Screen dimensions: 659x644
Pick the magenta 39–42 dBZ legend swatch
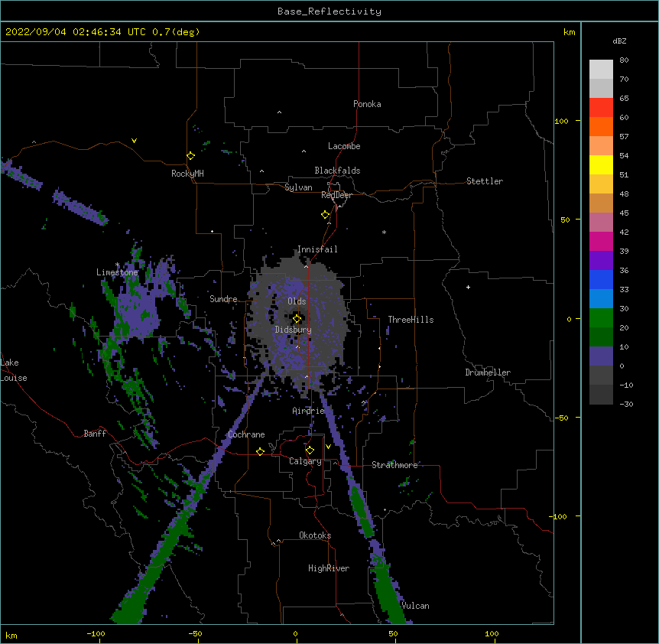point(601,241)
